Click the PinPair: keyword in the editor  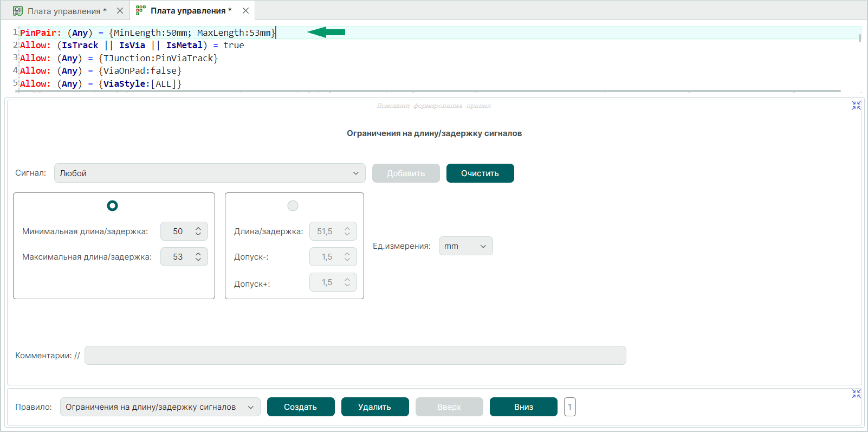(41, 33)
